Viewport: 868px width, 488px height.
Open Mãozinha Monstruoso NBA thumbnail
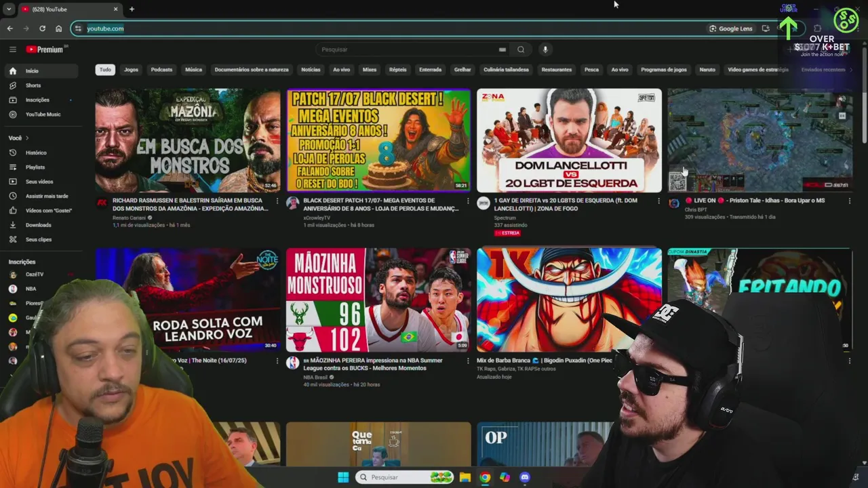tap(378, 300)
